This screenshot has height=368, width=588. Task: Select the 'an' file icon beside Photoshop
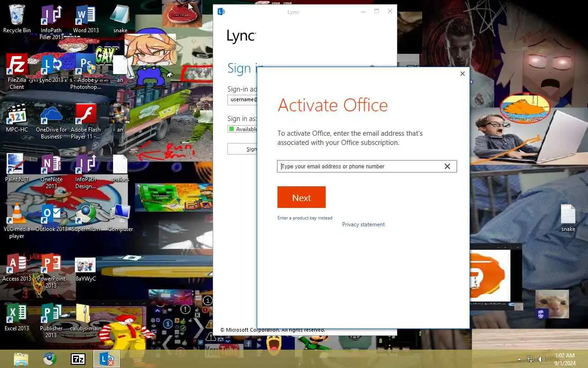point(120,69)
